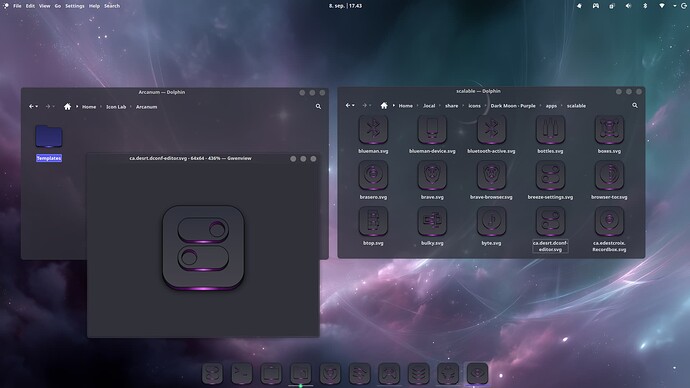Click forward arrow in scalable window
690x388 pixels.
click(365, 106)
